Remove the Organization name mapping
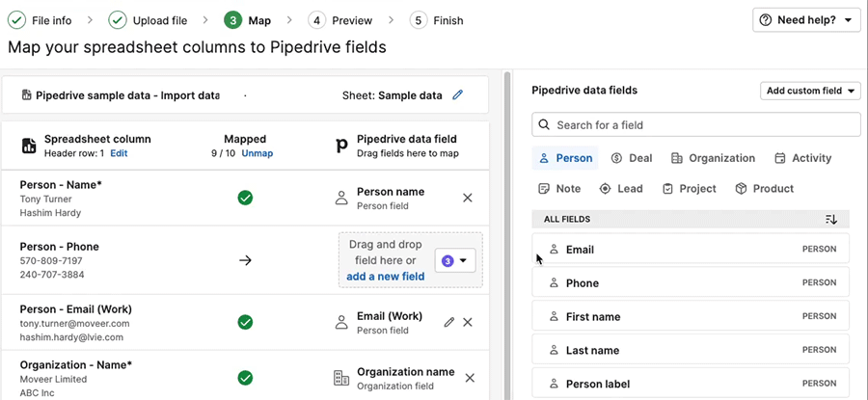 [468, 378]
